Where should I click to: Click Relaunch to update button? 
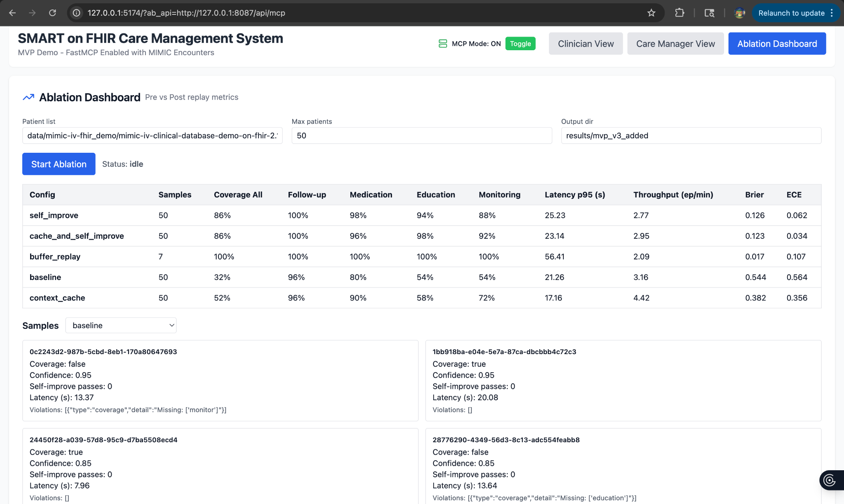(x=791, y=13)
